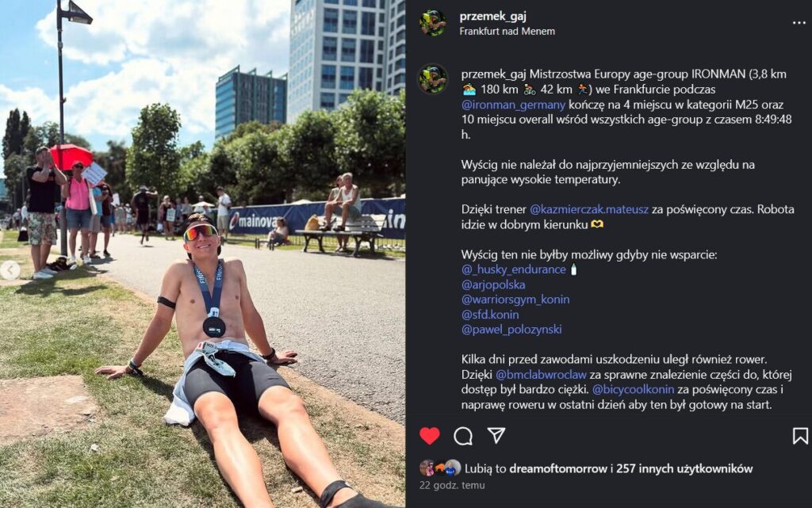The image size is (812, 508).
Task: Visit @pawel_polozynski profile
Action: (511, 330)
